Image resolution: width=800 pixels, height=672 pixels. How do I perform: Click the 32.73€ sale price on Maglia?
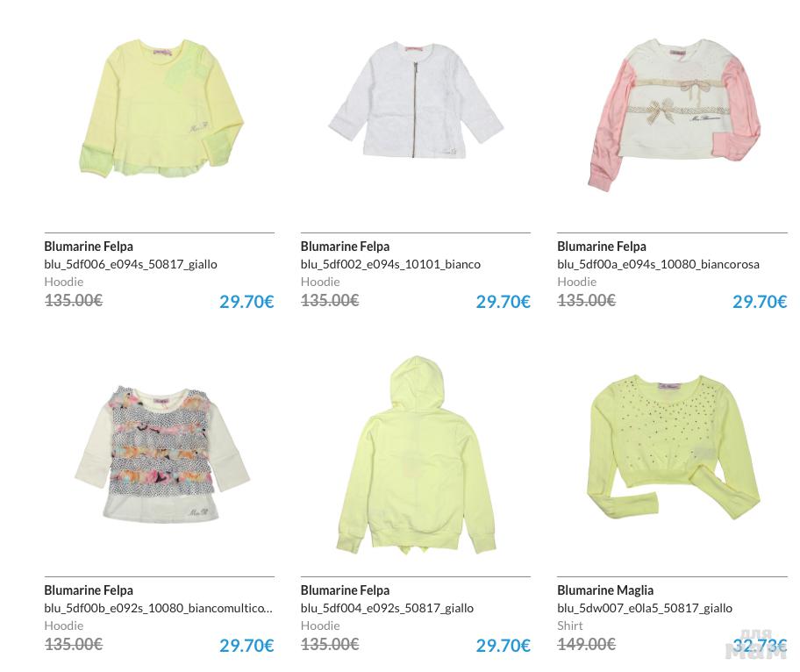[760, 646]
